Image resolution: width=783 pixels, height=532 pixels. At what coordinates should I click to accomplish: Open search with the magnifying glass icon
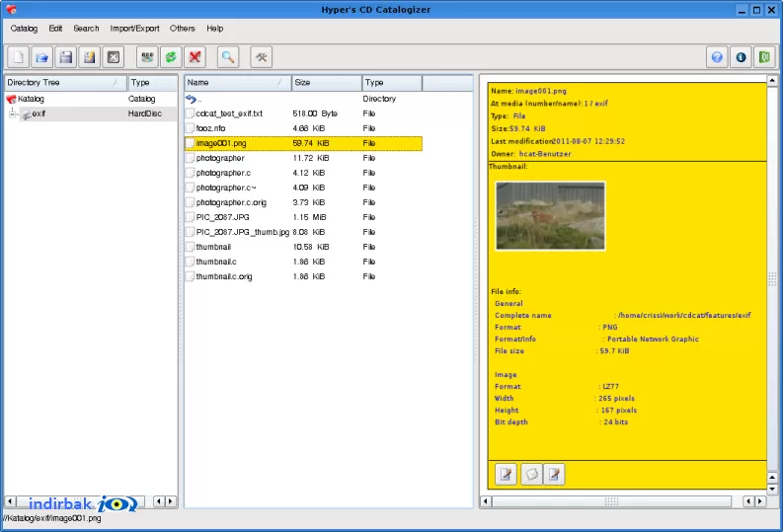pos(228,57)
